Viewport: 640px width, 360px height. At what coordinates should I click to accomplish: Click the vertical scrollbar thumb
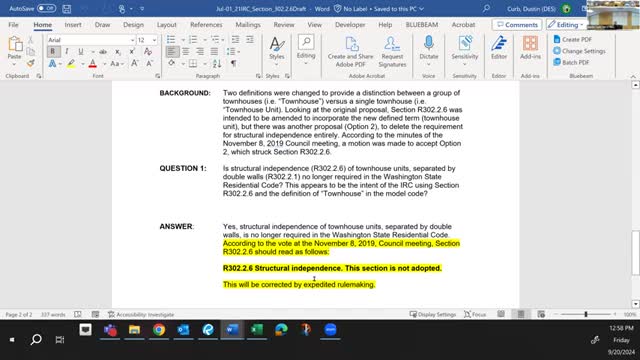(x=636, y=253)
